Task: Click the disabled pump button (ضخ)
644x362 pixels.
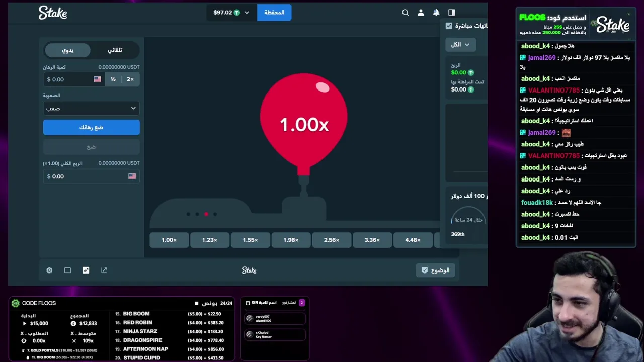Action: tap(91, 147)
